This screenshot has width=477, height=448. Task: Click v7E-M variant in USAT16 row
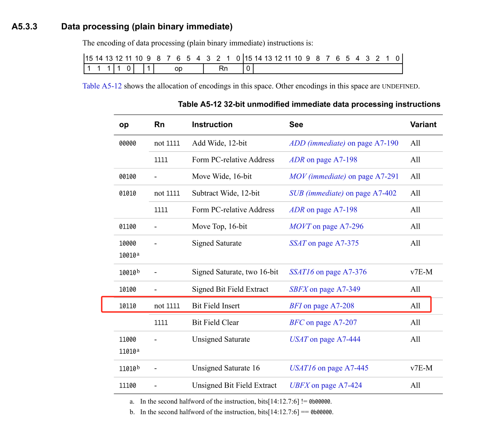pyautogui.click(x=421, y=368)
